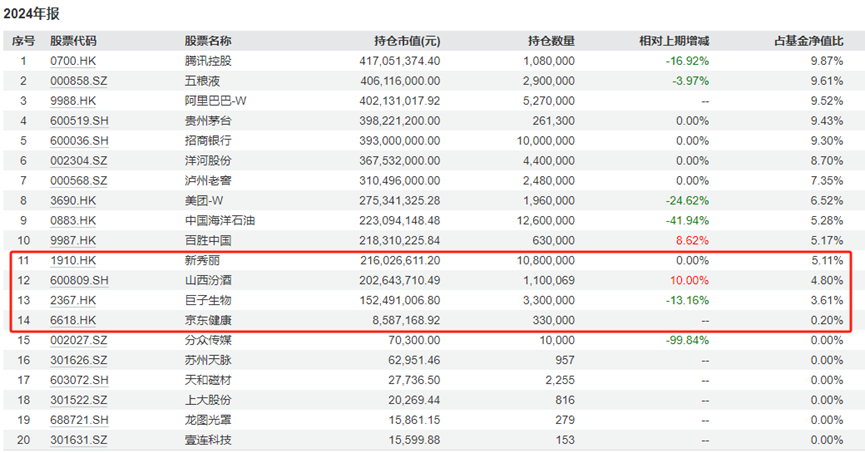Click the 占基金净值比 column header
This screenshot has height=453, width=865.
coord(809,41)
